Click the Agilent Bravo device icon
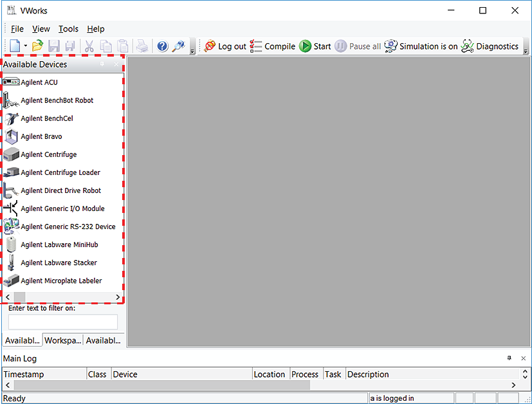Viewport: 532px width, 404px height. click(x=11, y=136)
